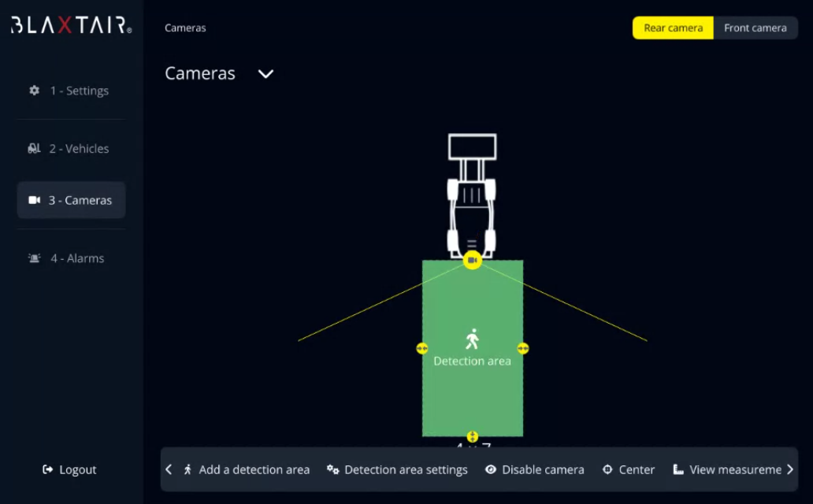
Task: Open the 3 - Cameras menu item
Action: (x=71, y=200)
